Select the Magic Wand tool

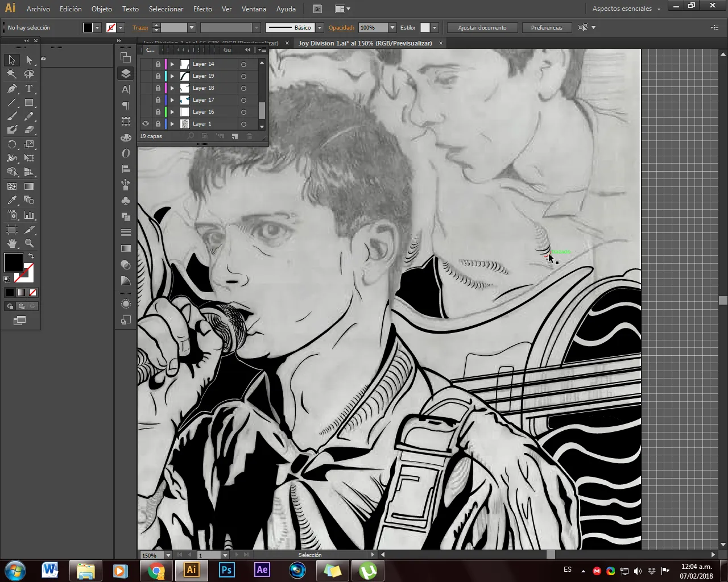pyautogui.click(x=12, y=74)
